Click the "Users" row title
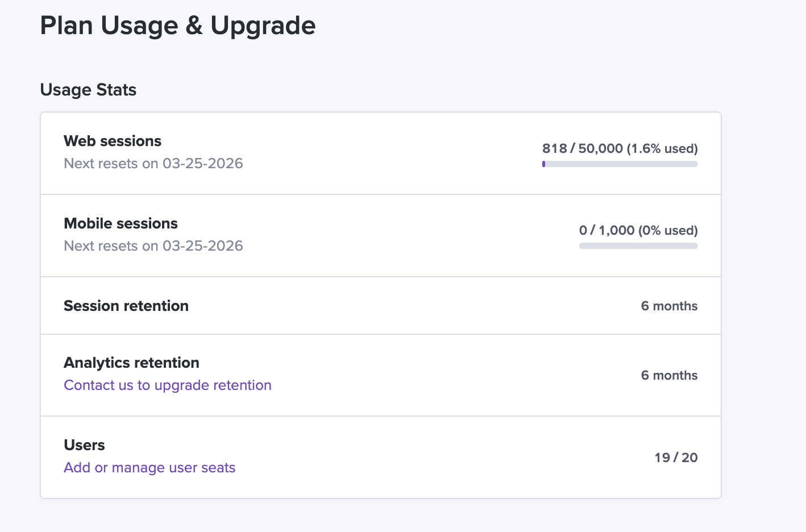The width and height of the screenshot is (806, 532). click(84, 445)
